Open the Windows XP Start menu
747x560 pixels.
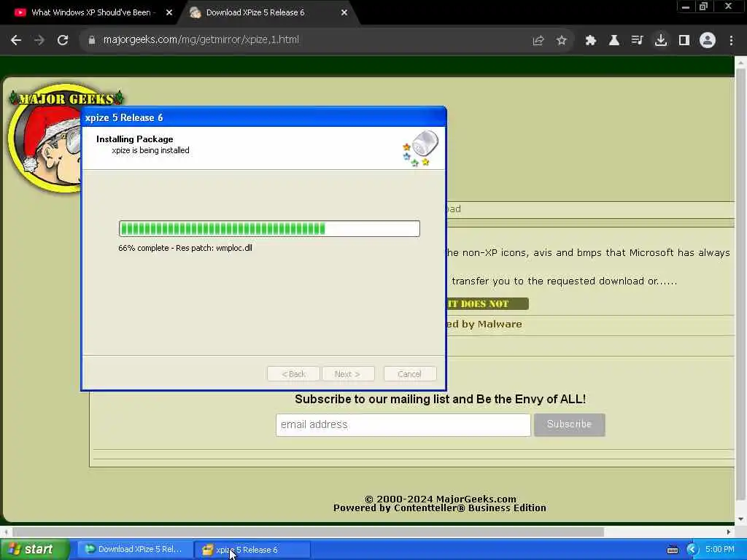tap(34, 550)
